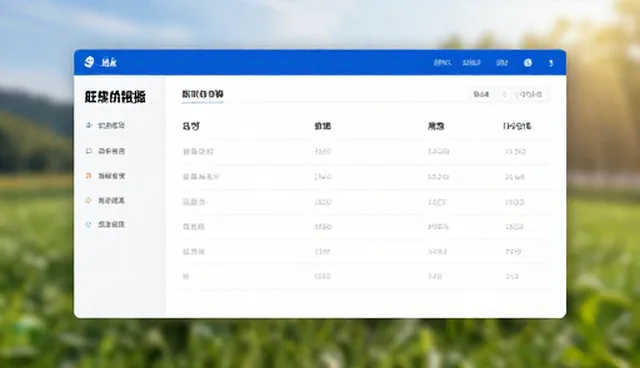The image size is (640, 368).
Task: Click the white logo icon in blue header
Action: tap(89, 62)
